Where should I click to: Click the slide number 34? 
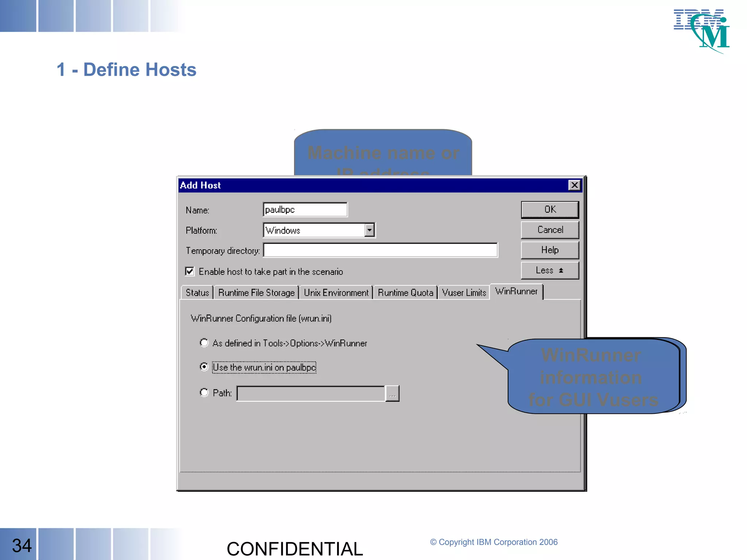pos(22,545)
